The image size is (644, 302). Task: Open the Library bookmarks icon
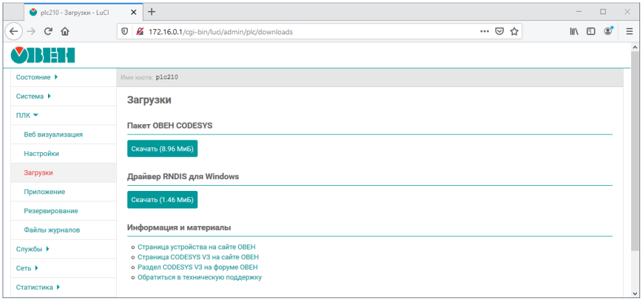575,31
